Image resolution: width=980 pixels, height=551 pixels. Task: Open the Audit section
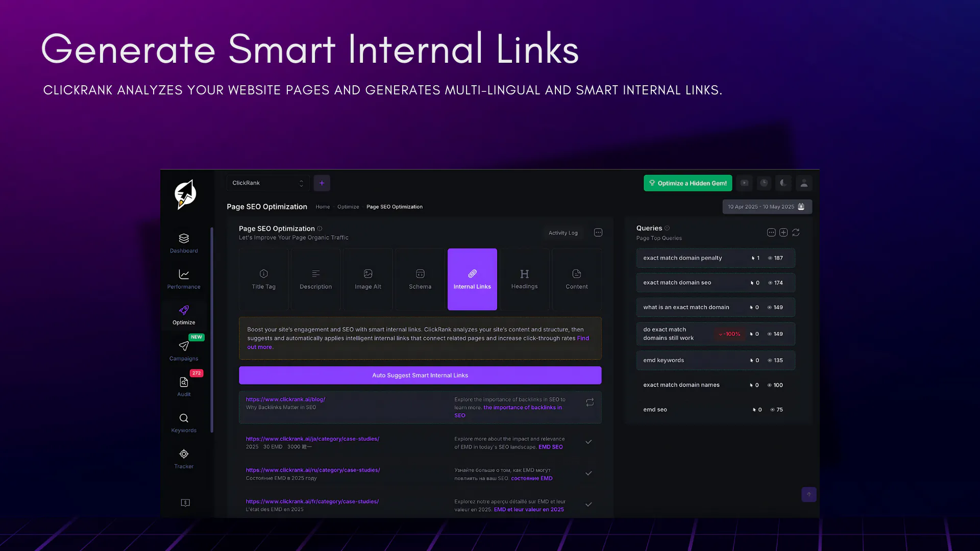[184, 387]
